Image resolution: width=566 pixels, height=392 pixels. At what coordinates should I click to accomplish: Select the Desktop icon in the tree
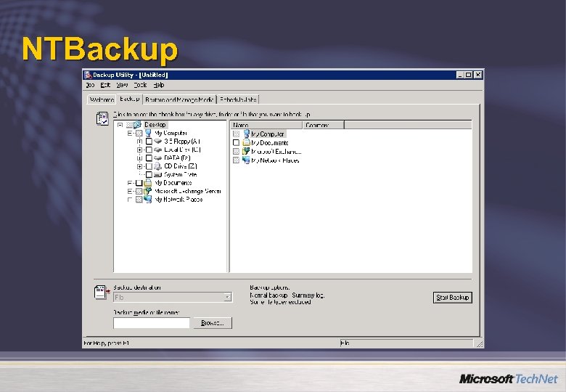coord(138,125)
